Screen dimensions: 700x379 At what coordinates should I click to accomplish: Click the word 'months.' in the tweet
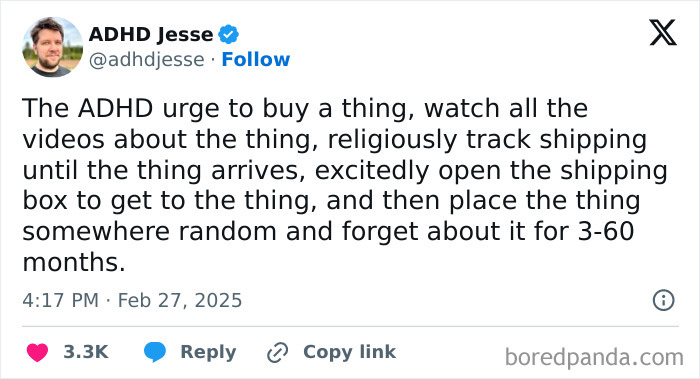[74, 262]
